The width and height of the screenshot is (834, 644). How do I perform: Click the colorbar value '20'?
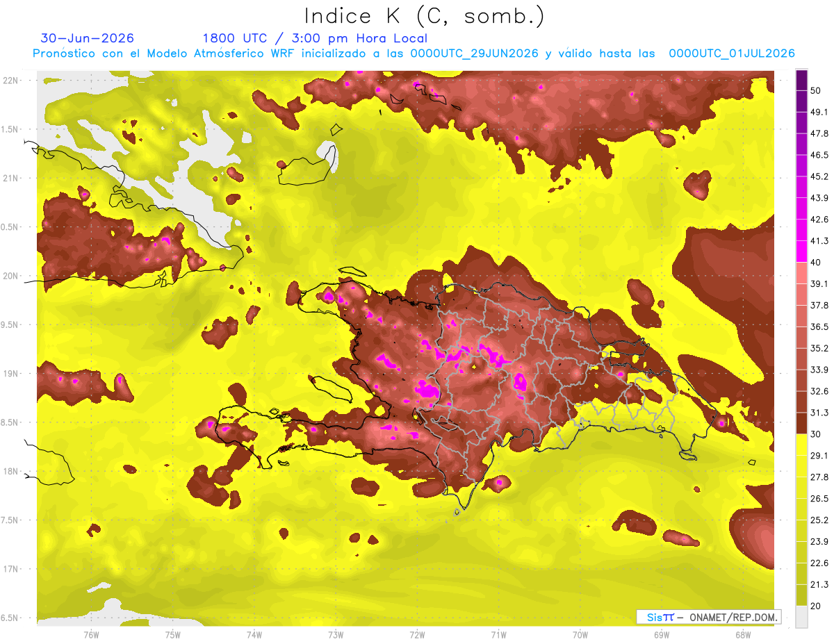click(x=815, y=606)
